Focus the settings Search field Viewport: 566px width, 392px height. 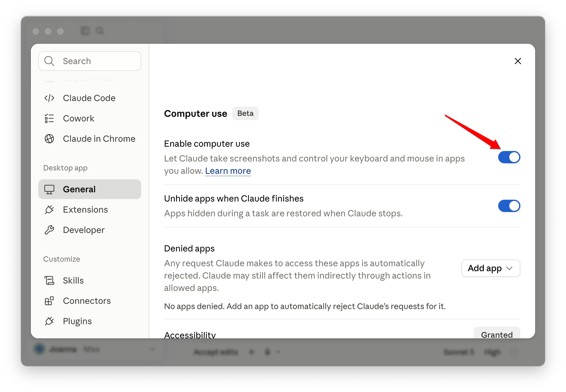click(x=90, y=61)
